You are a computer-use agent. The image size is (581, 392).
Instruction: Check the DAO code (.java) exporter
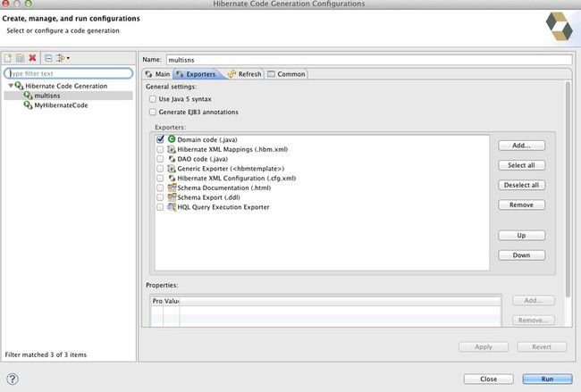pyautogui.click(x=160, y=159)
